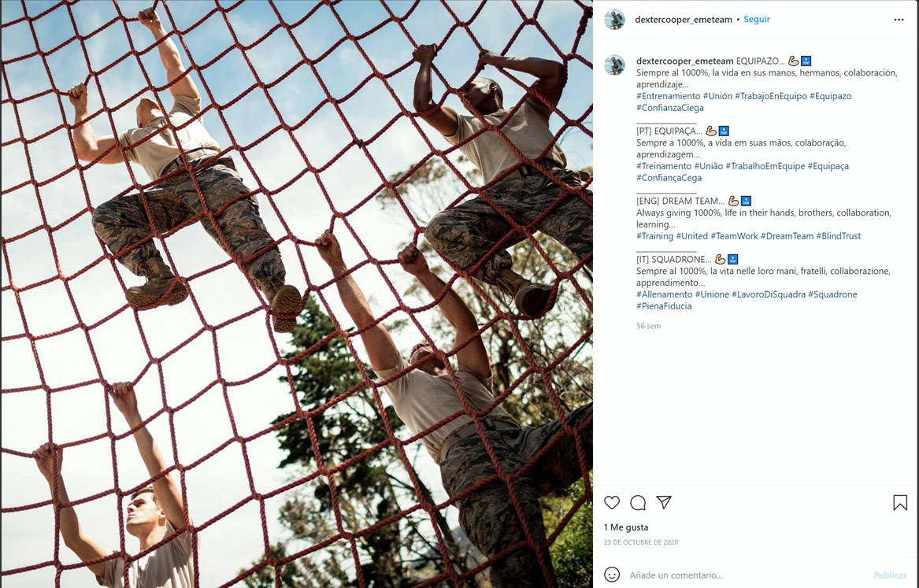
Task: Open the #DreamTeam hashtag
Action: coord(787,236)
